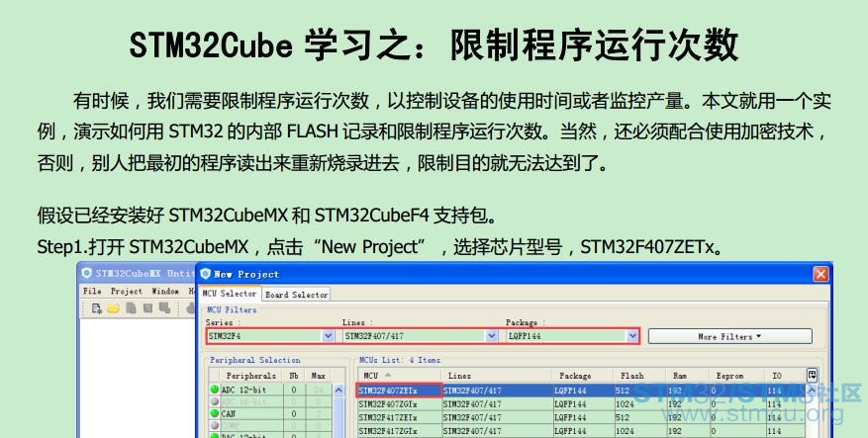868x438 pixels.
Task: Click the gray status dot for ADC 16-bit
Action: [215, 401]
